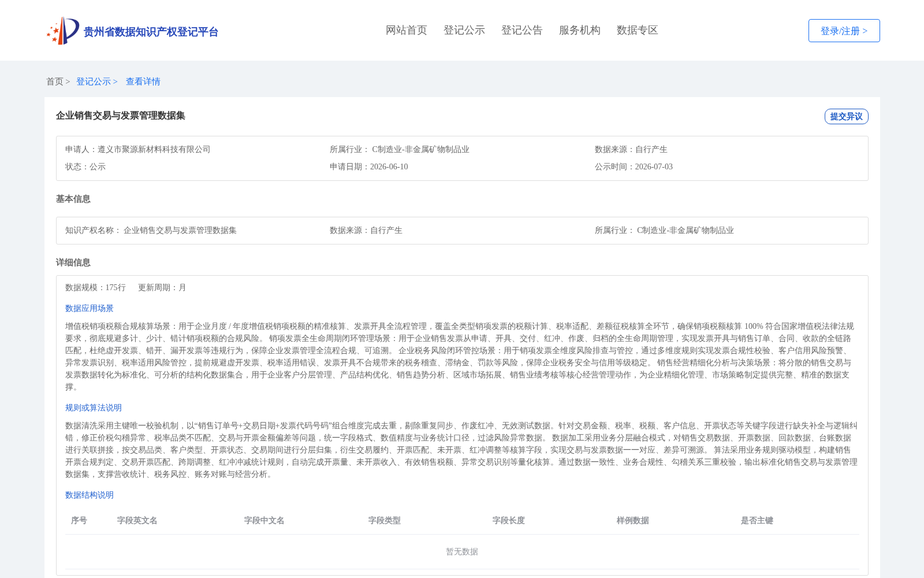Click the 暂无数据 empty table message
This screenshot has width=924, height=578.
coord(462,552)
